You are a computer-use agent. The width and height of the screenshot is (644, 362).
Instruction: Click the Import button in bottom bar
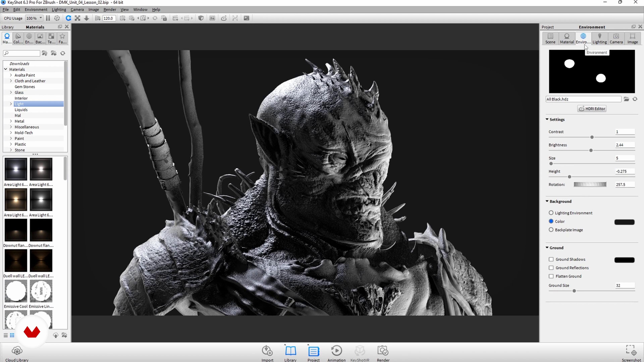click(267, 353)
